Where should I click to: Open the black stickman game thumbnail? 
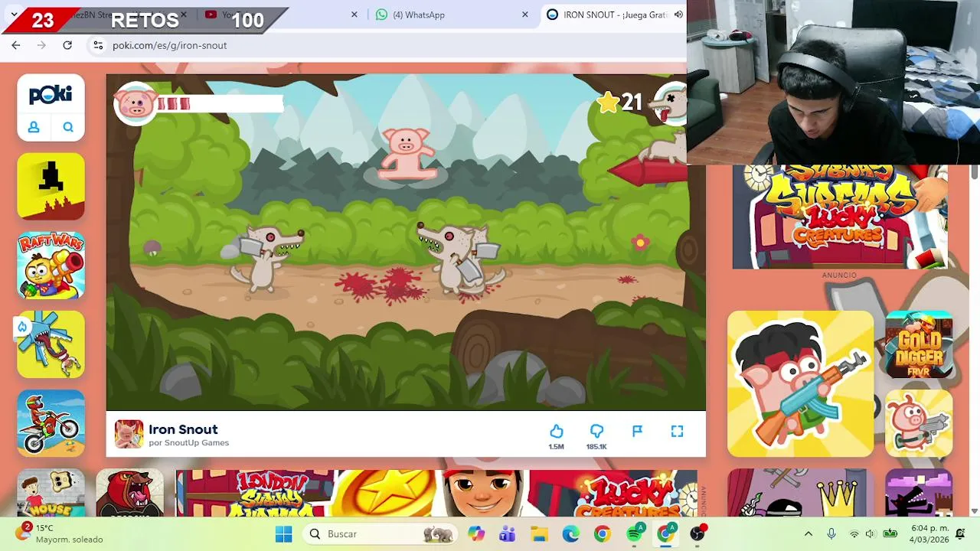[51, 187]
